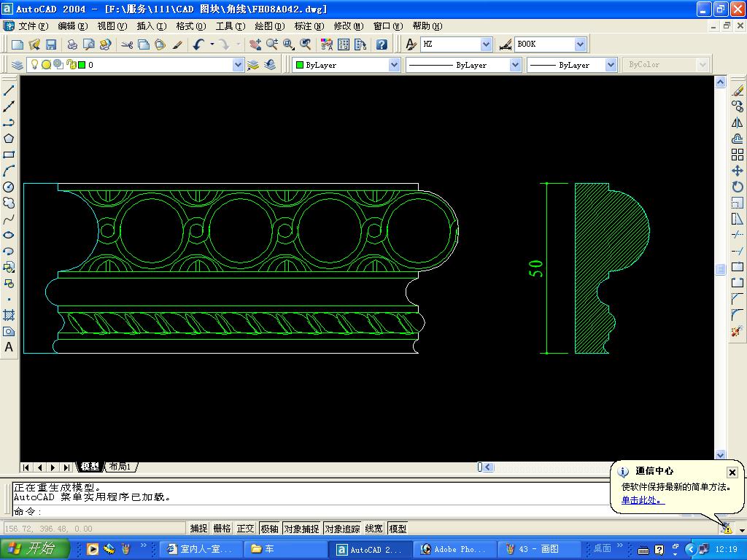Select the Ellipse draw tool
This screenshot has width=747, height=560.
tap(9, 235)
